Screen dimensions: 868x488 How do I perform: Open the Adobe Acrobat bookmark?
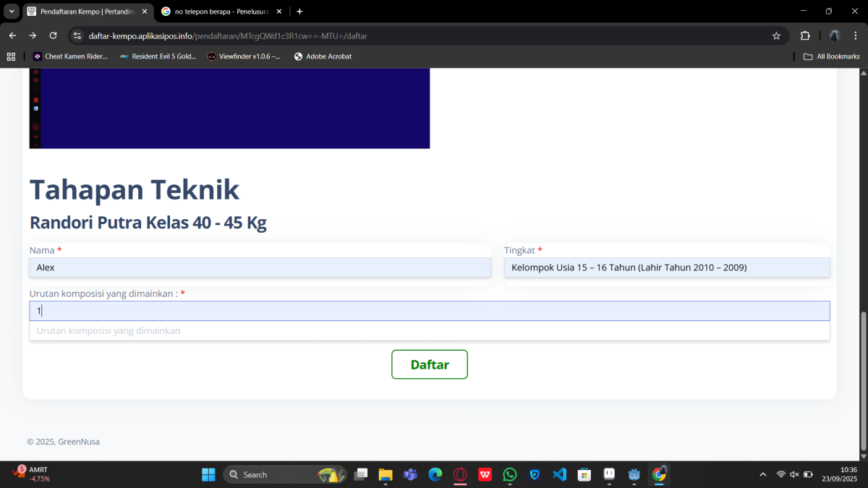pyautogui.click(x=323, y=56)
